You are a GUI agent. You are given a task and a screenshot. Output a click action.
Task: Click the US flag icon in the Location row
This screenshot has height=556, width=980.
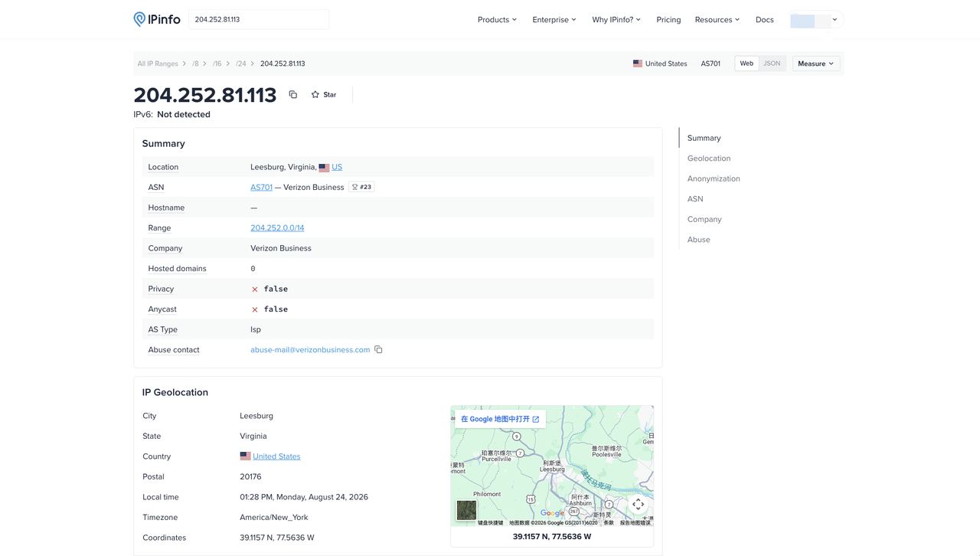[324, 167]
